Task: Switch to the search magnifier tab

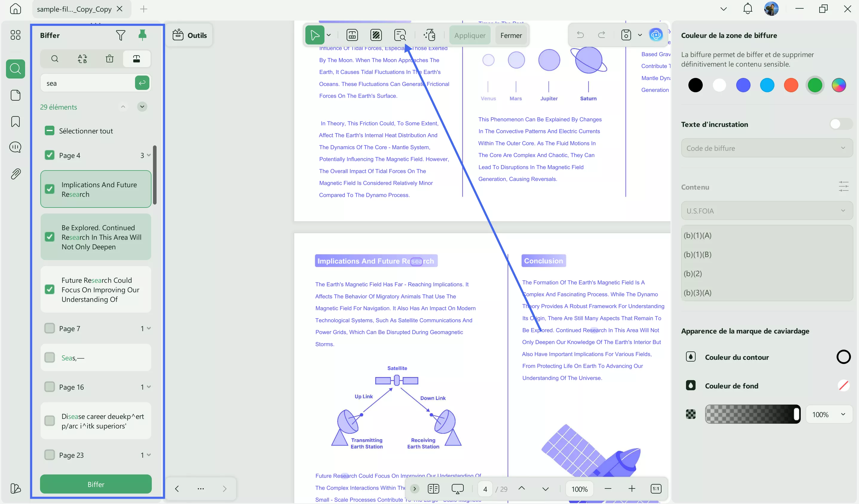Action: pos(55,59)
